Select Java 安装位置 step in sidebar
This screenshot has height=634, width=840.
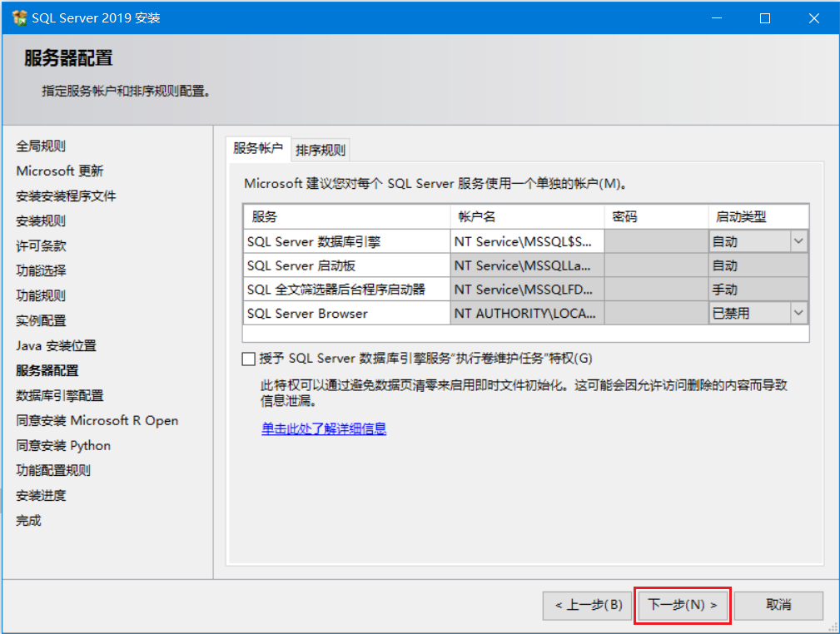tap(57, 345)
